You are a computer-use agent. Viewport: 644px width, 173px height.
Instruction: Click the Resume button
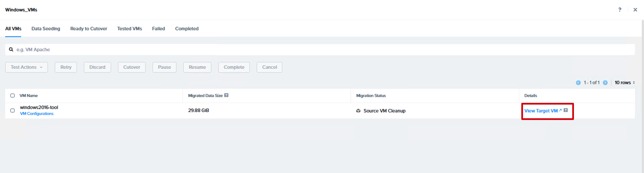[x=197, y=67]
